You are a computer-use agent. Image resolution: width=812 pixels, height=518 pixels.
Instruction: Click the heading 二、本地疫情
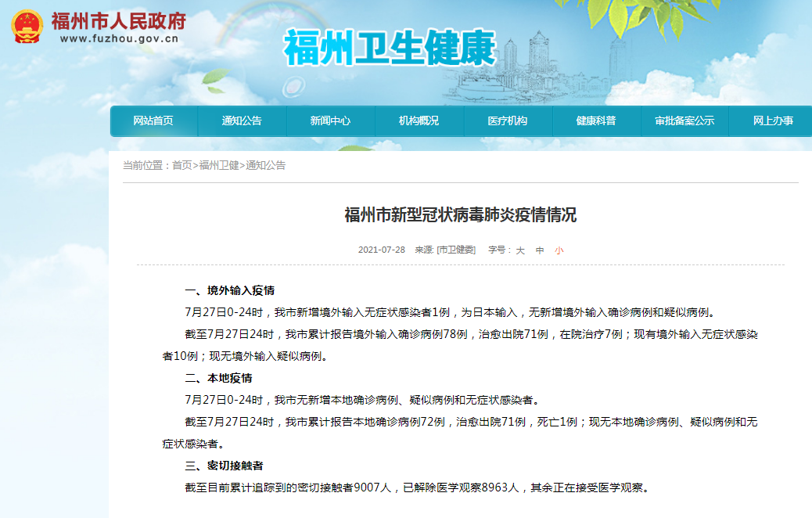pos(218,378)
